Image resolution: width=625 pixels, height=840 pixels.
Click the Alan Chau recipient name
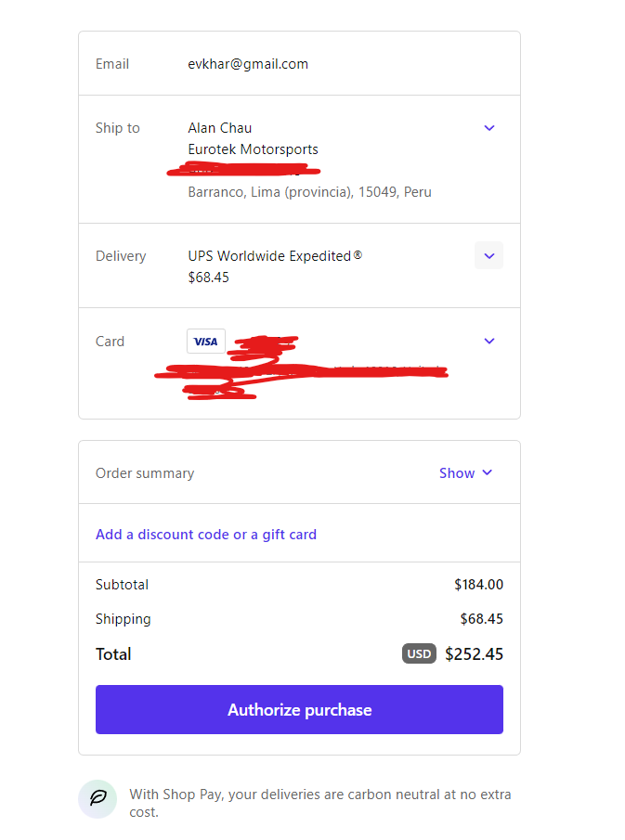220,128
